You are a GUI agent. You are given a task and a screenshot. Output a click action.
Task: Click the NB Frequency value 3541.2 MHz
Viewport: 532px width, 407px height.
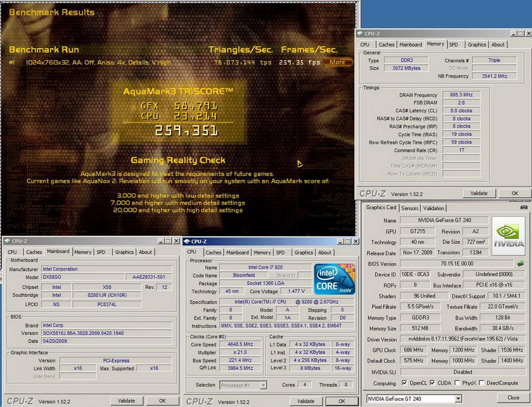pyautogui.click(x=494, y=76)
